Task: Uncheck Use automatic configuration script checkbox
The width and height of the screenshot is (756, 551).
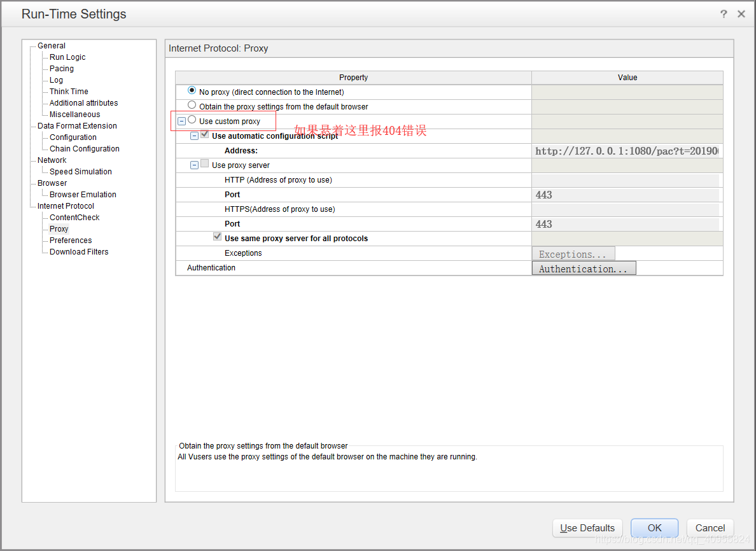Action: 205,134
